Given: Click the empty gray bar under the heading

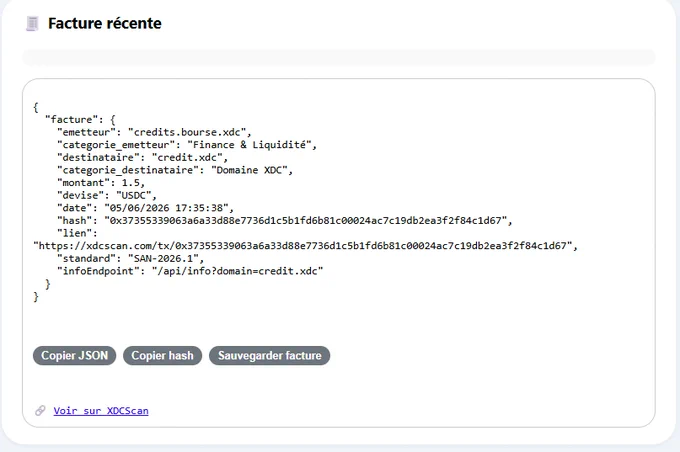Looking at the screenshot, I should (x=339, y=58).
